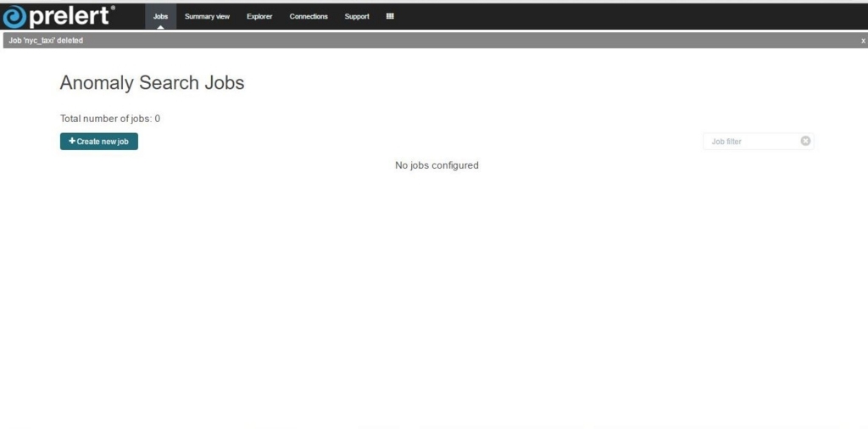
Task: Open the Explorer tab
Action: point(259,17)
